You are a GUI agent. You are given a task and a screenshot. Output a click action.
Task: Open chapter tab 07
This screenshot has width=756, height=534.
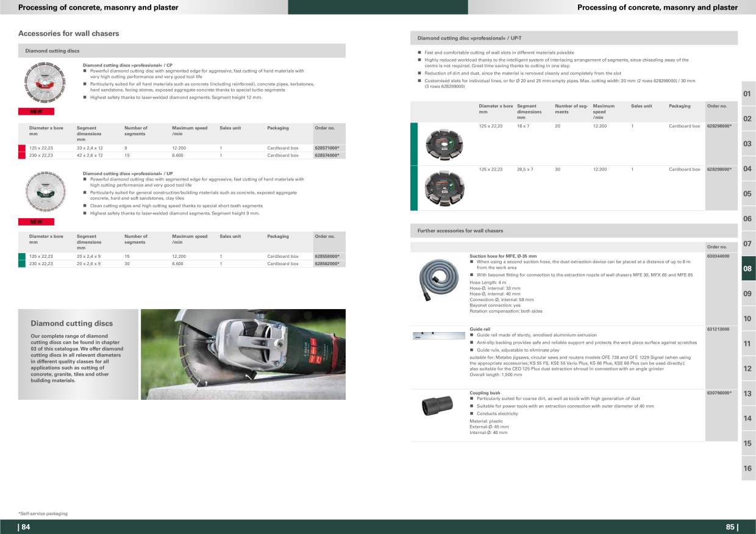[748, 243]
